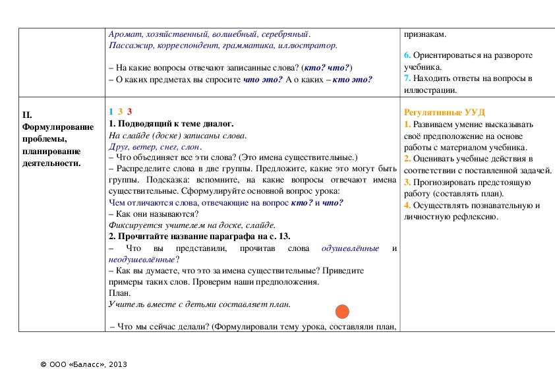Select item "6. Ориентироваться на развороте учебника."
555x392 pixels.
[468, 61]
